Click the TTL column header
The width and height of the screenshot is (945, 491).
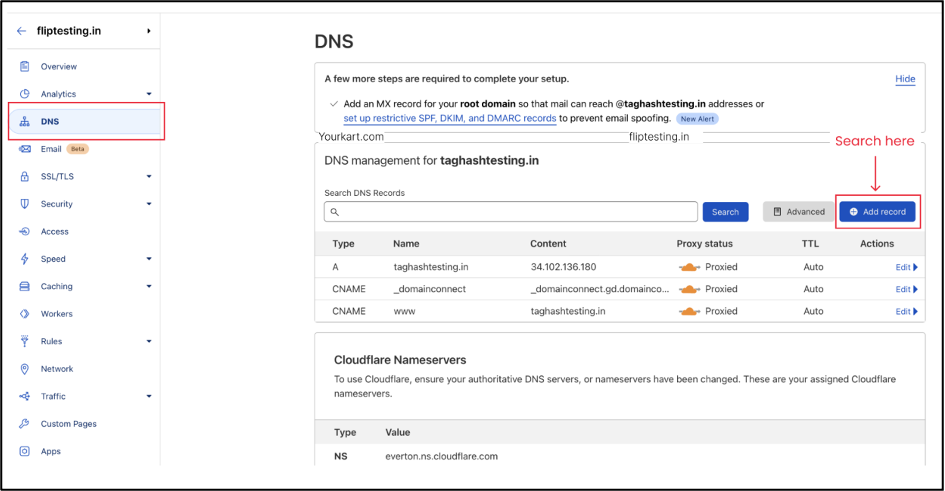810,244
